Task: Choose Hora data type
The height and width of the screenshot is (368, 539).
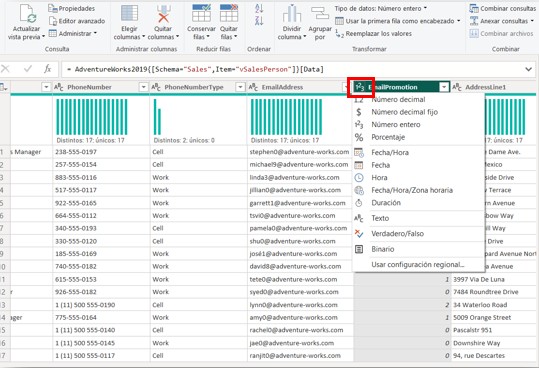Action: (x=418, y=178)
